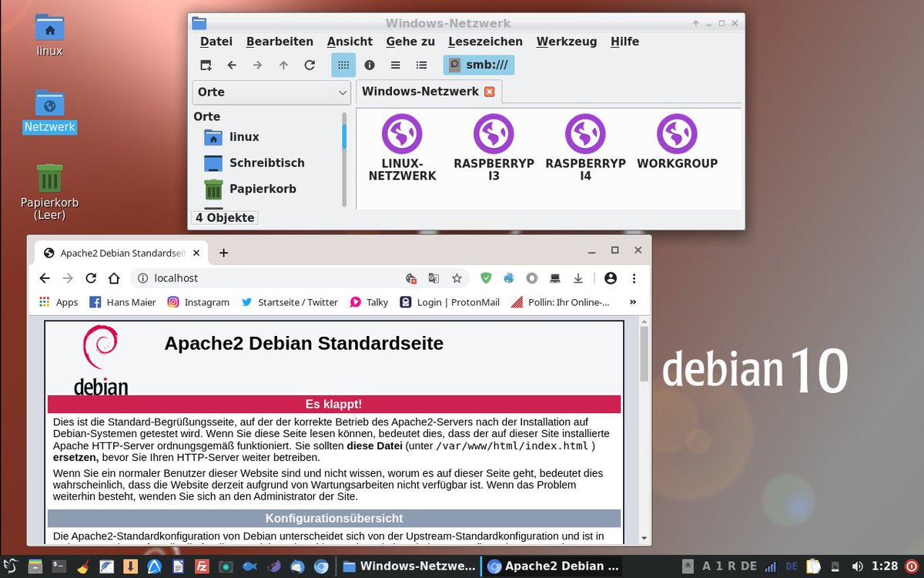Screen dimensions: 924x578
Task: Open the Apps bookmark shortcut
Action: (x=59, y=302)
